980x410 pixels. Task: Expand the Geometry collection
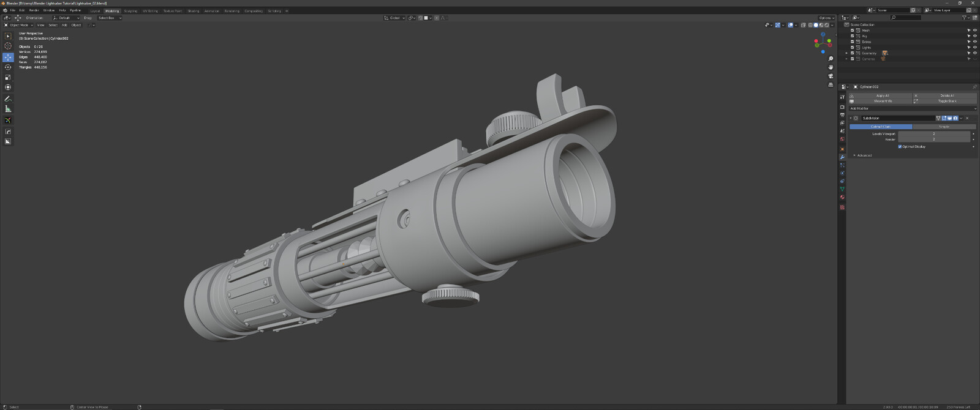(847, 53)
